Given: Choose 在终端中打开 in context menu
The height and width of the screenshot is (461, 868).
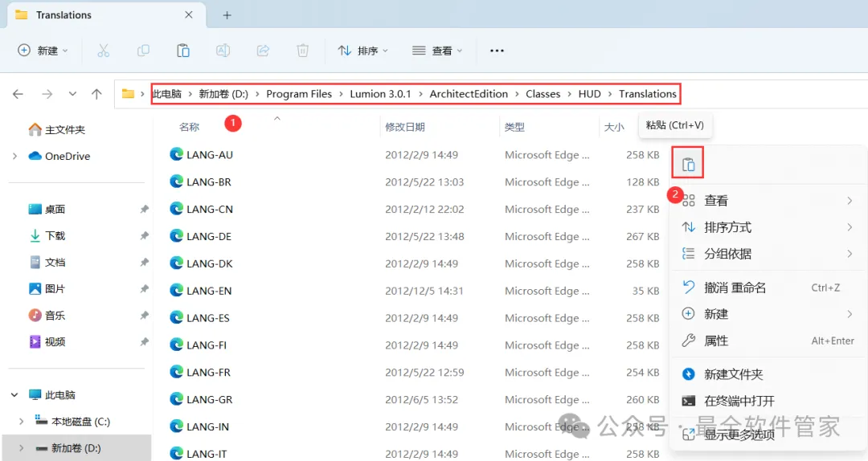Looking at the screenshot, I should point(768,402).
